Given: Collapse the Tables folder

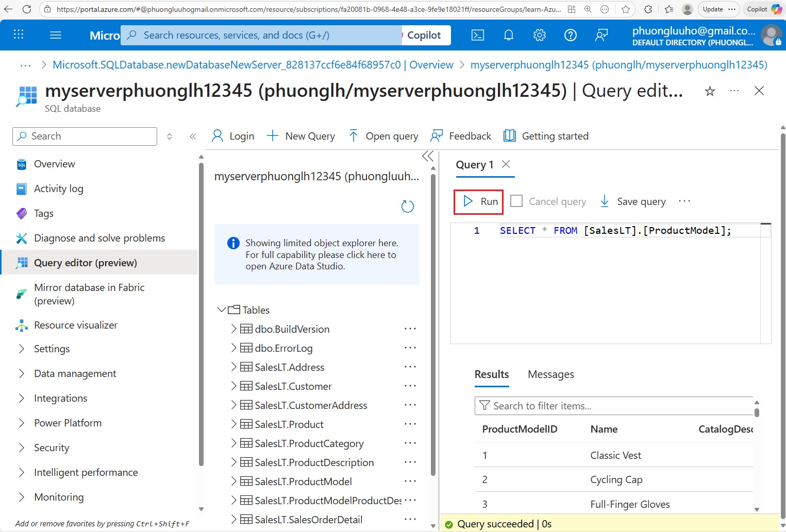Looking at the screenshot, I should [222, 310].
